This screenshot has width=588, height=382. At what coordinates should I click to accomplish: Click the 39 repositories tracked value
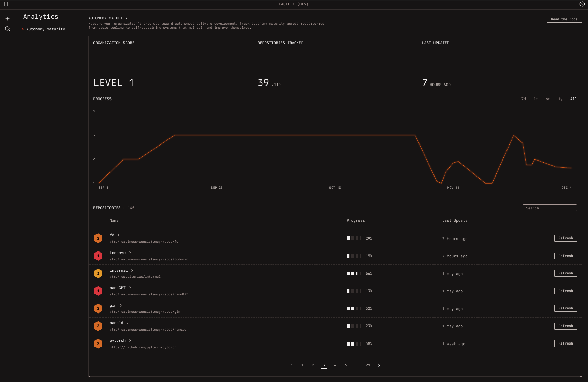click(x=263, y=83)
